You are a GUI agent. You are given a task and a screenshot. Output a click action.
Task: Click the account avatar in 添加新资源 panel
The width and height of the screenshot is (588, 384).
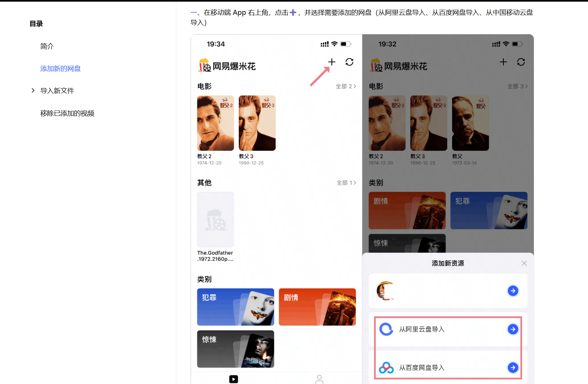pyautogui.click(x=385, y=291)
